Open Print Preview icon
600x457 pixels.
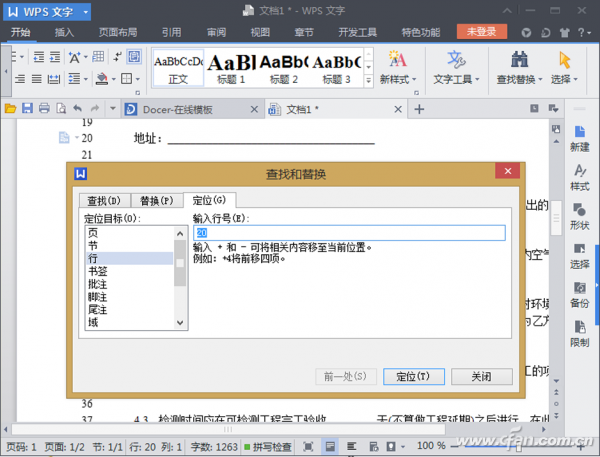point(61,109)
